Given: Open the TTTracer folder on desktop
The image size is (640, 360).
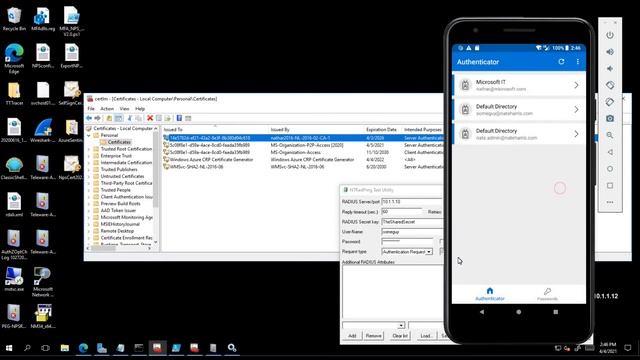Looking at the screenshot, I should coord(14,94).
